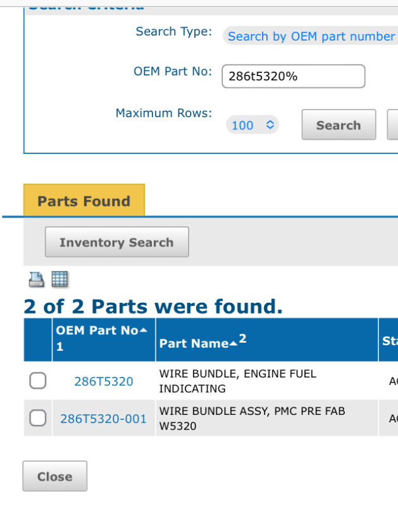
Task: Click the spreadsheet export grid icon
Action: (x=59, y=279)
